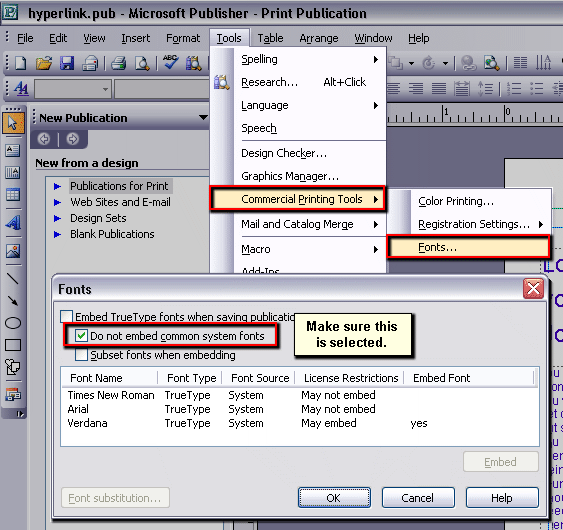Viewport: 563px width, 530px height.
Task: Check Subset fonts when embedding
Action: click(x=81, y=355)
